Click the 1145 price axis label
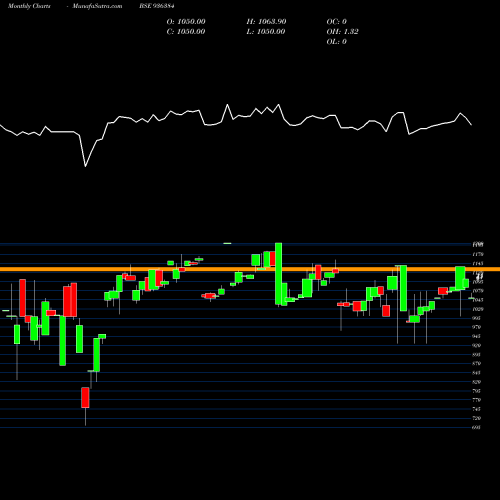Image resolution: width=500 pixels, height=500 pixels. [478, 264]
